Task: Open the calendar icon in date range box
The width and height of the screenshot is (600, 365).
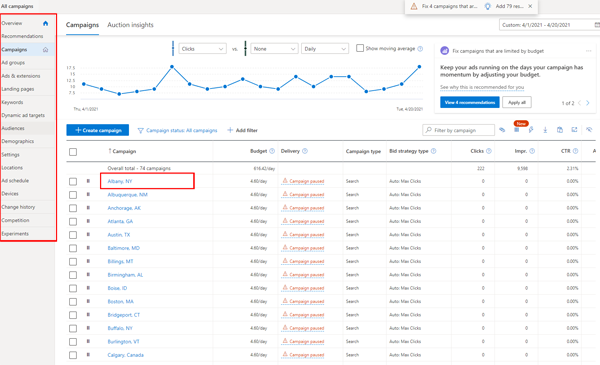Action: pyautogui.click(x=597, y=25)
